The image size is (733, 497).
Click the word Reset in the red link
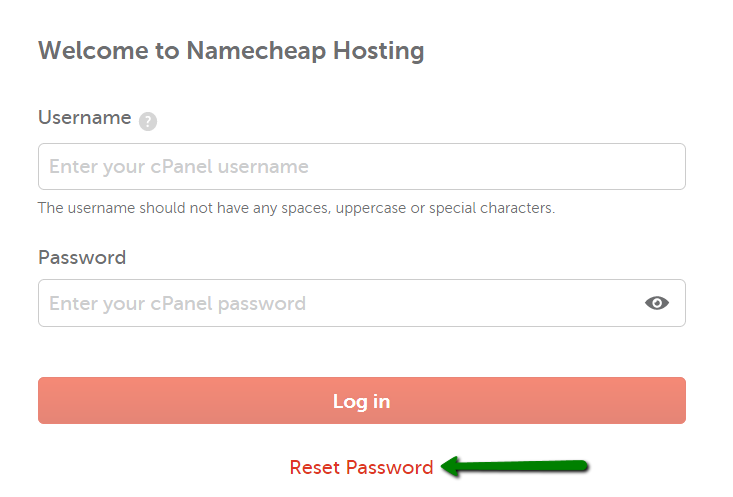(x=315, y=467)
